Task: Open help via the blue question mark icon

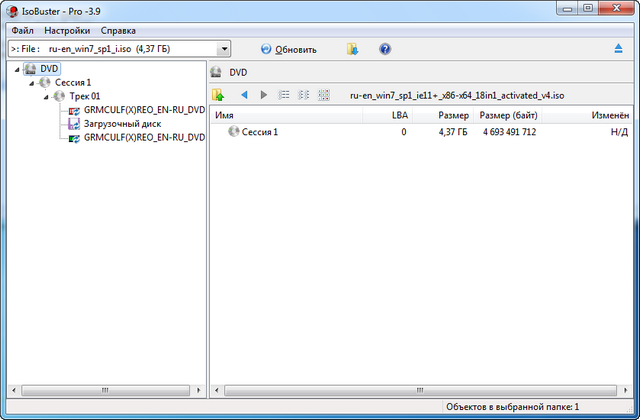Action: point(385,49)
